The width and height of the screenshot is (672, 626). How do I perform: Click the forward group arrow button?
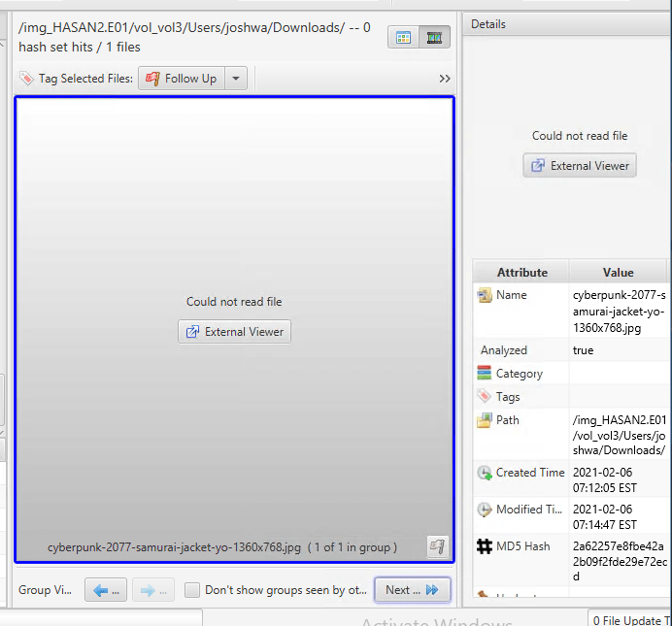click(152, 590)
